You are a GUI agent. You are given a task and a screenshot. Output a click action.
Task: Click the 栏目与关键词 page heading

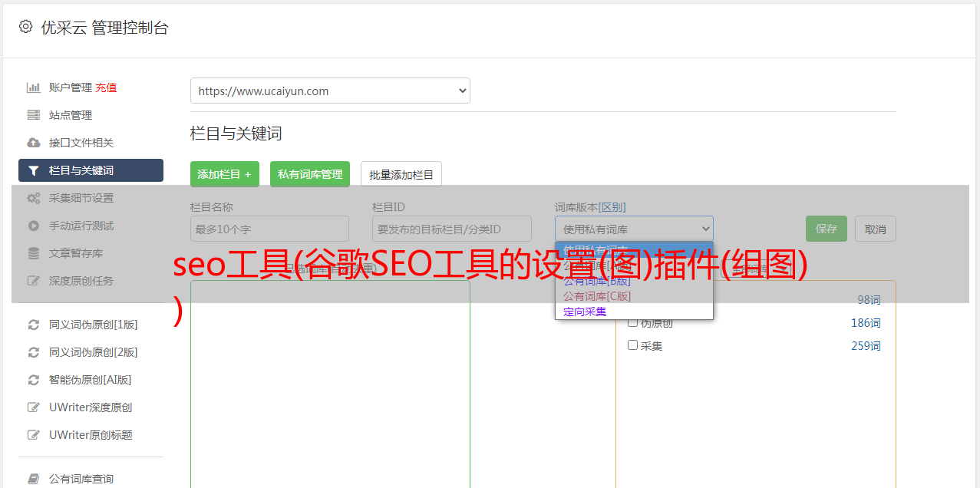[236, 134]
